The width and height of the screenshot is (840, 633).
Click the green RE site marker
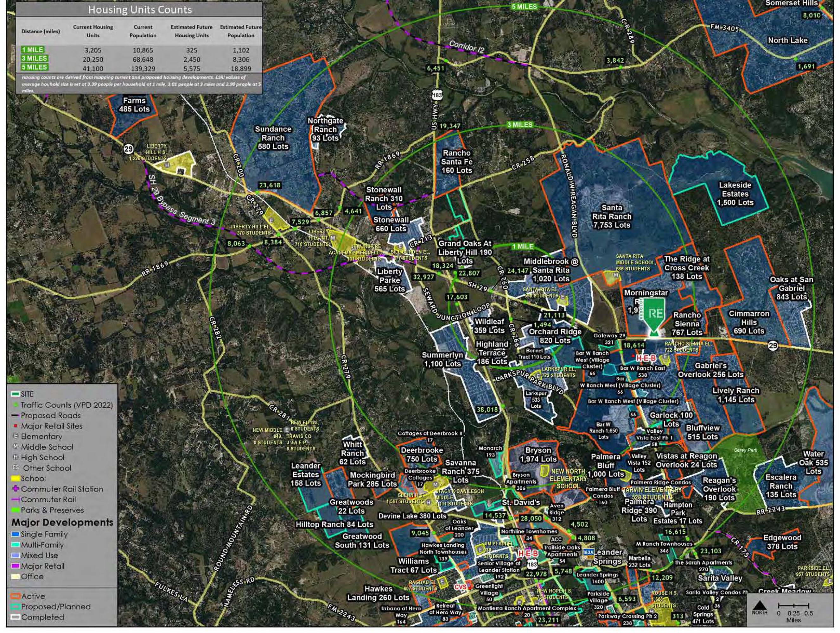(655, 314)
